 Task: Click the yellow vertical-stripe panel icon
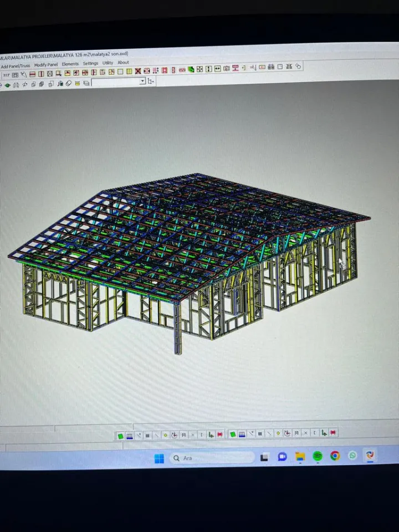(129, 71)
